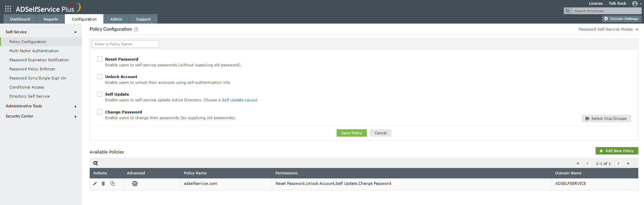
Task: Open Password Self-Service Modes dropdown
Action: click(x=608, y=30)
